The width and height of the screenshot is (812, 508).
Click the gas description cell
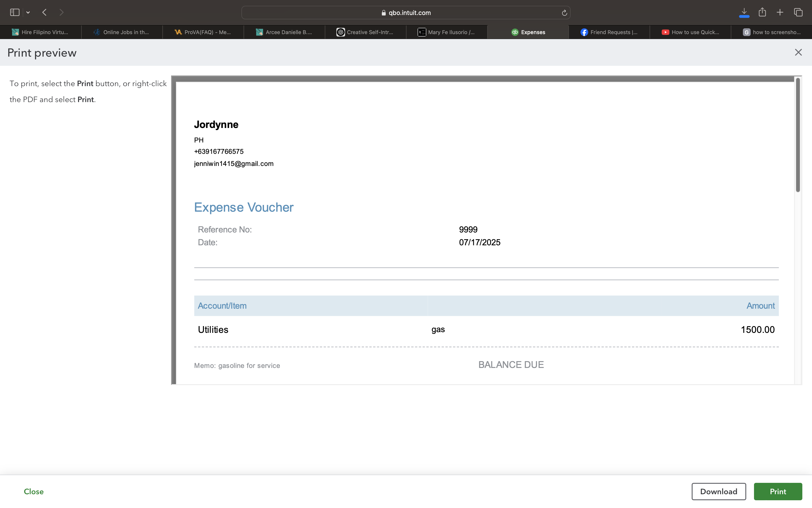438,329
